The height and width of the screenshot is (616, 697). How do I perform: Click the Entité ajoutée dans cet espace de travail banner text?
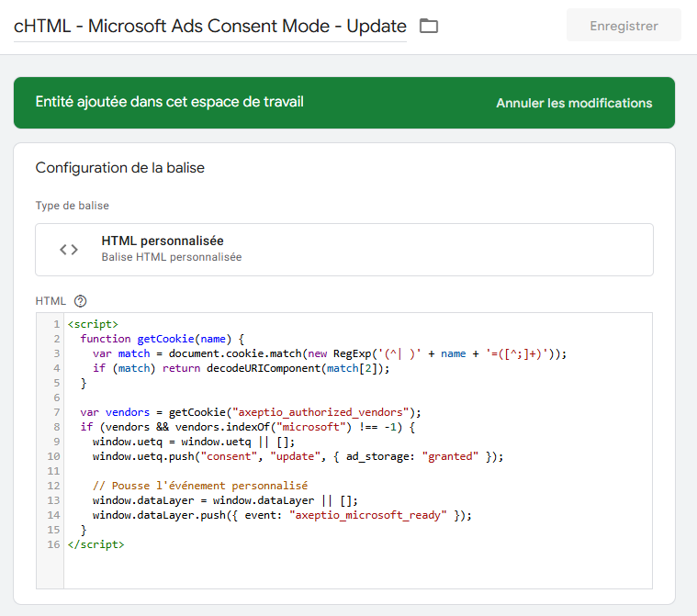click(x=169, y=101)
